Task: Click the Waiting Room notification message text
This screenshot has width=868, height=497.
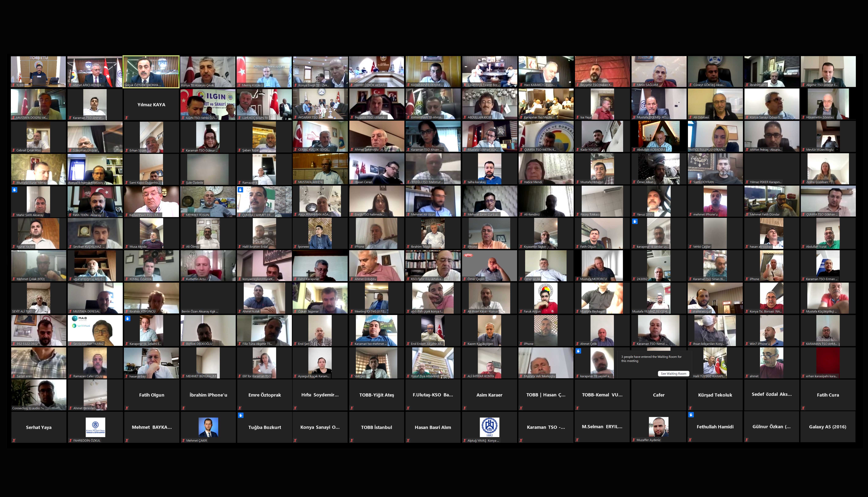Action: [651, 359]
